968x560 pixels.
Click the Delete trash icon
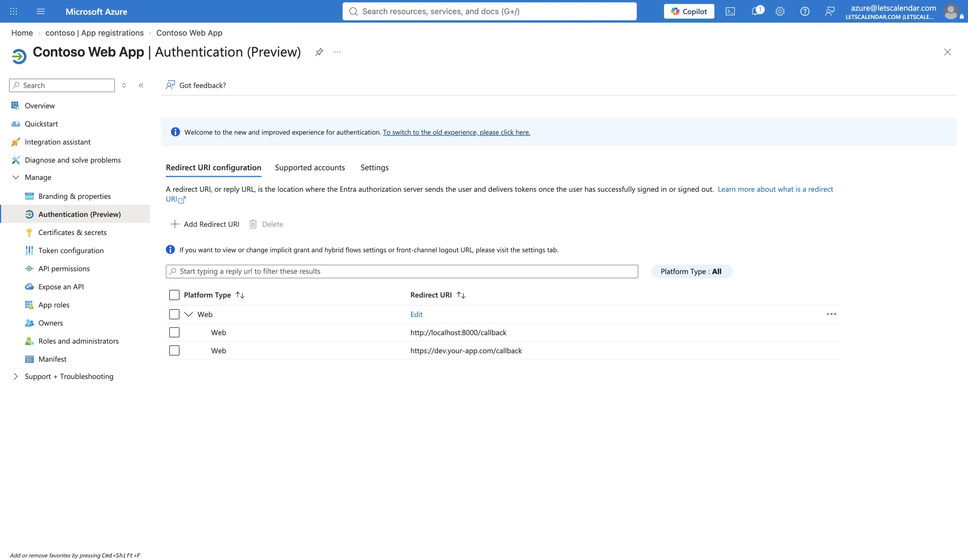253,224
